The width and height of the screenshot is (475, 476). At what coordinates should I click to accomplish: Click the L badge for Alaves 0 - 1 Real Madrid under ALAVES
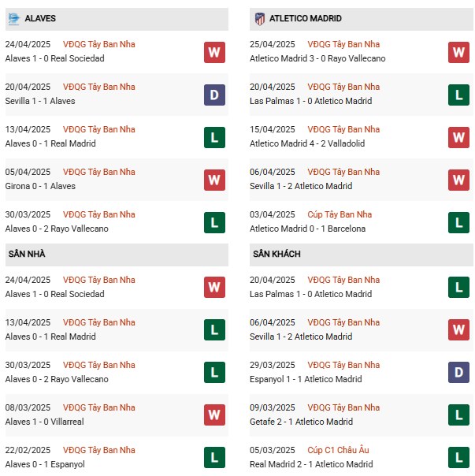coord(214,137)
